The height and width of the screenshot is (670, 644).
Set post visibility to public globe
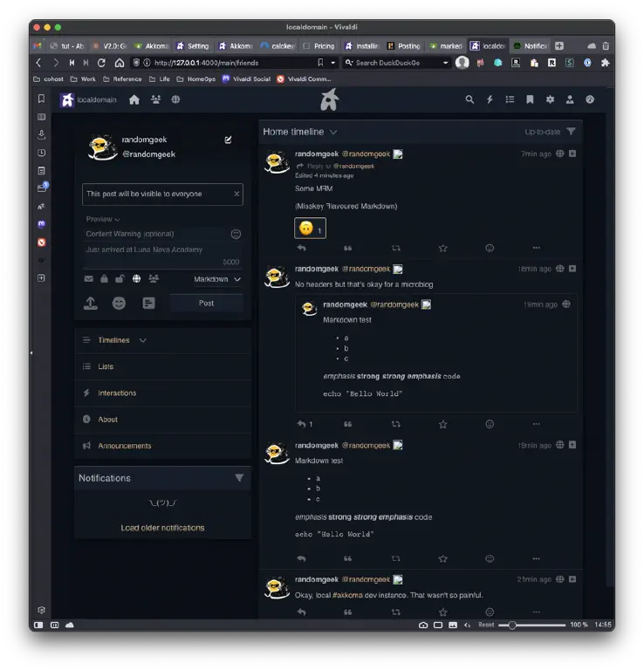click(x=136, y=279)
